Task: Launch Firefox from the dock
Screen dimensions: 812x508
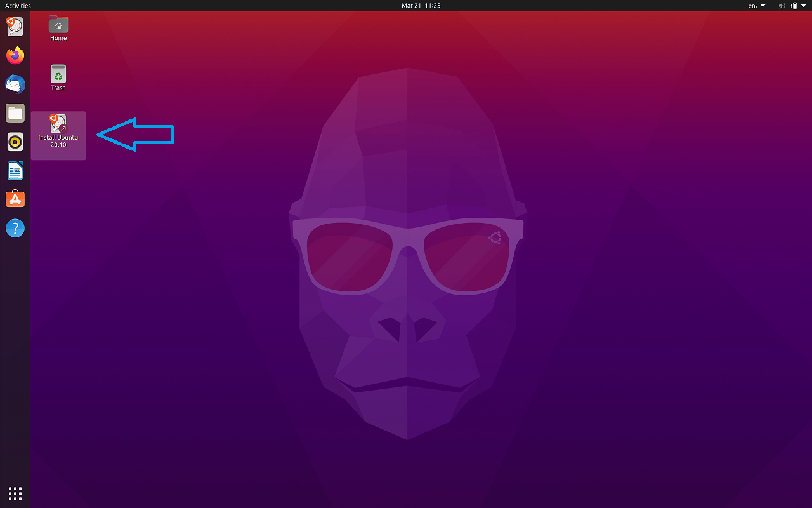Action: [15, 55]
